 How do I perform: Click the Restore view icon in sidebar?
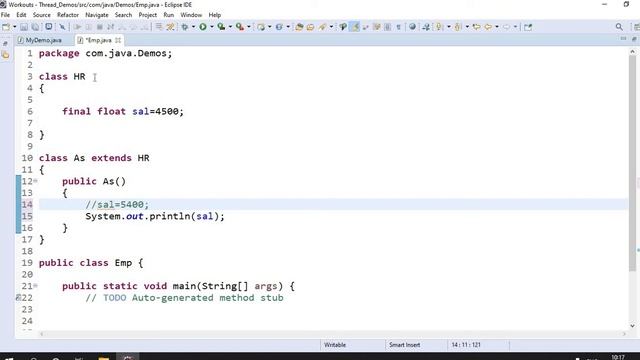tap(5, 43)
